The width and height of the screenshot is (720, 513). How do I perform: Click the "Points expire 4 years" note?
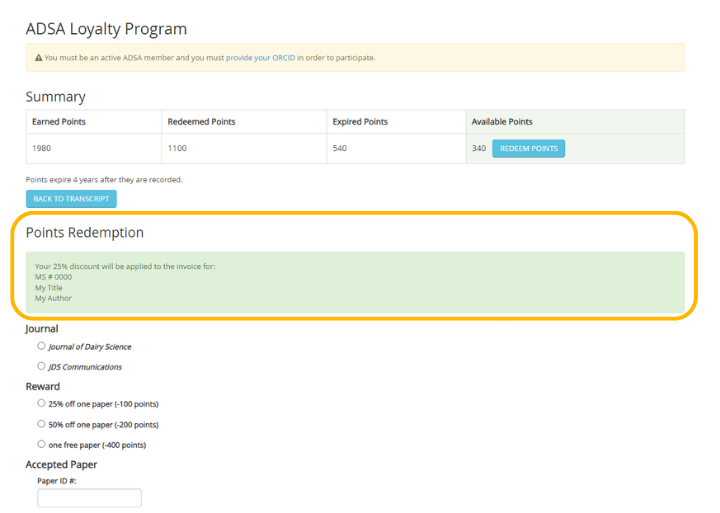click(x=104, y=180)
